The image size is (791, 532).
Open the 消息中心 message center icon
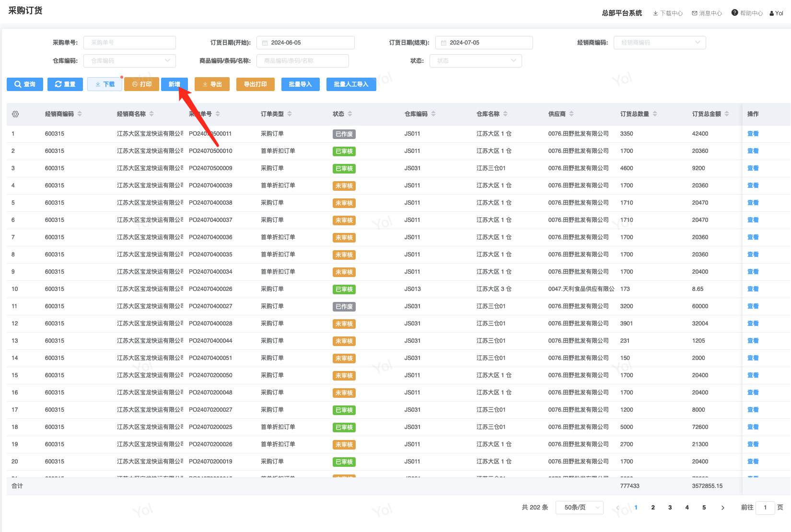[695, 13]
